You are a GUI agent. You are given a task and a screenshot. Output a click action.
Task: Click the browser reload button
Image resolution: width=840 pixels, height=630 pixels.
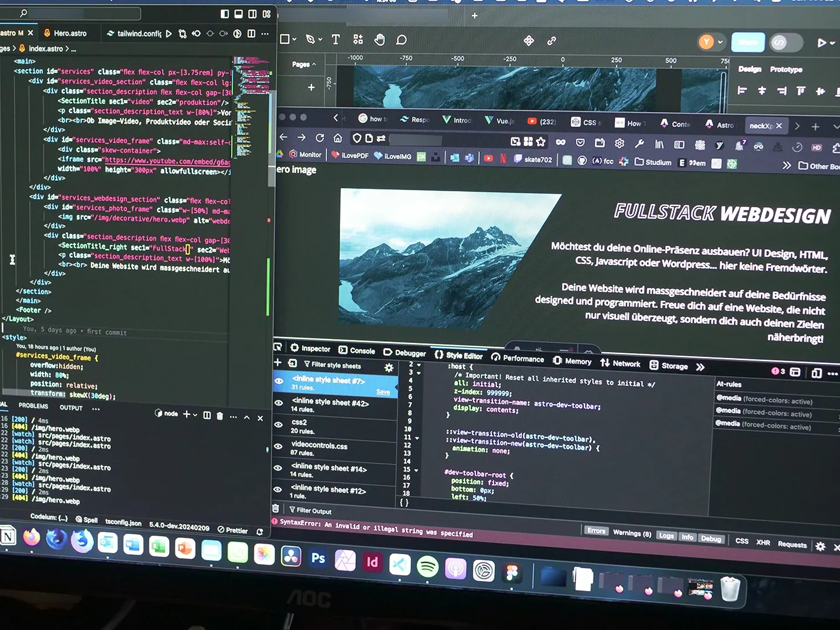point(320,138)
